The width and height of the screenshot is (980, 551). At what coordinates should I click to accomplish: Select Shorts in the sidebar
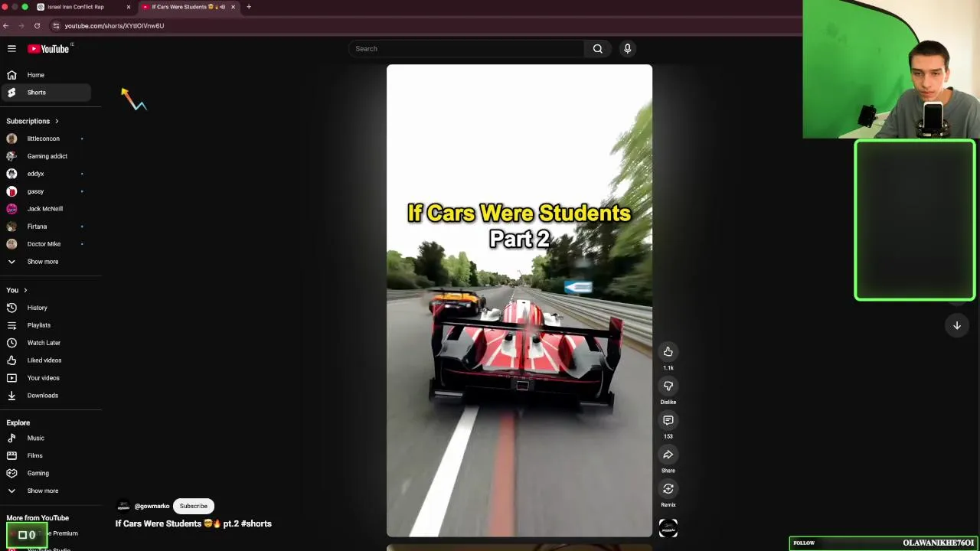pyautogui.click(x=45, y=93)
